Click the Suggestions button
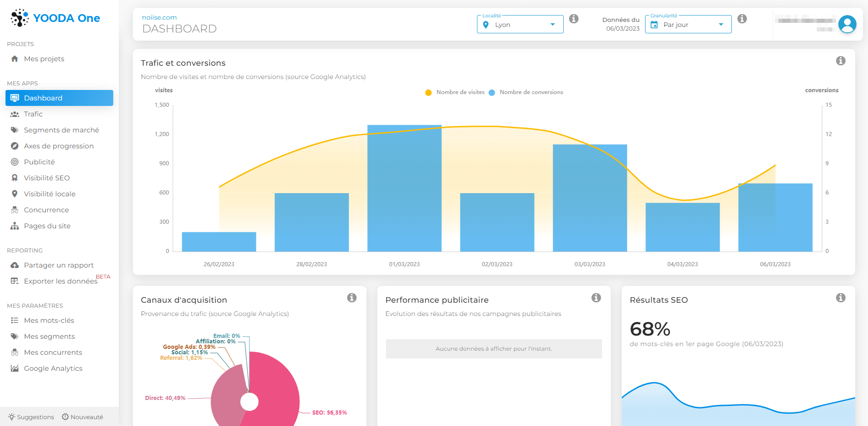 (x=31, y=417)
